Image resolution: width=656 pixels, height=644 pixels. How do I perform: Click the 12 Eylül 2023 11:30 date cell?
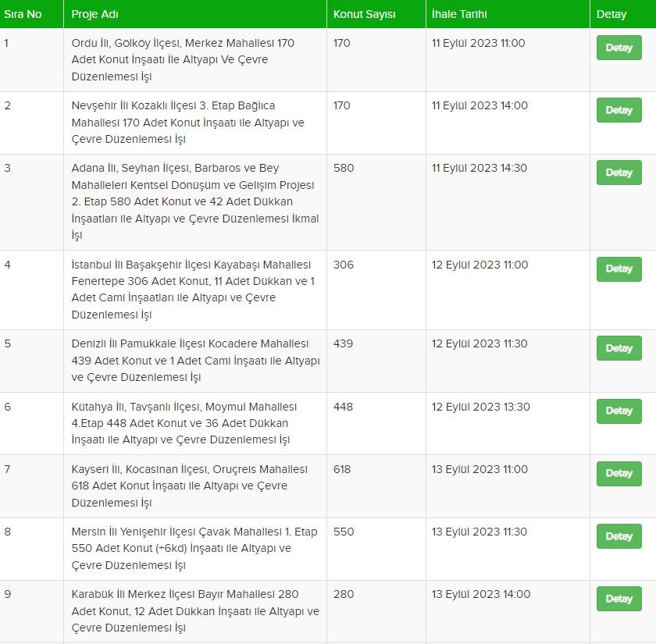click(x=480, y=343)
